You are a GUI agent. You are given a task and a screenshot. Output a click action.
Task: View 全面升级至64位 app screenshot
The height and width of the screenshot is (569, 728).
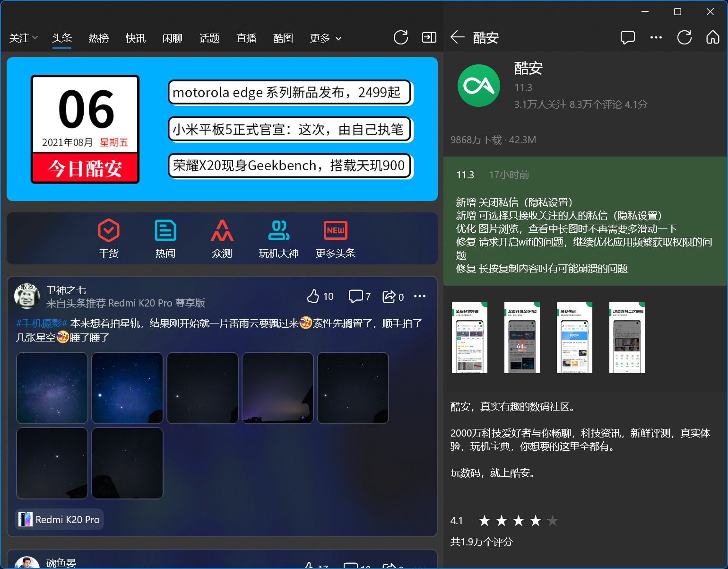point(522,338)
